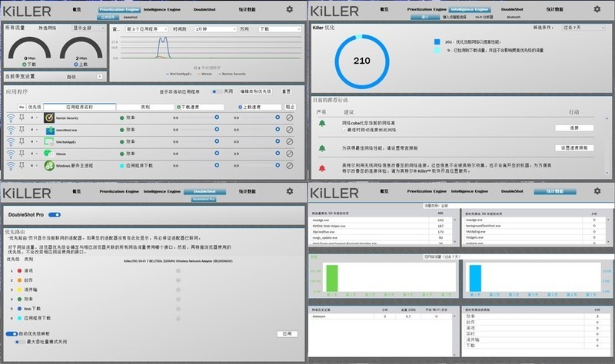615x364 pixels.
Task: Block traffic for Weixin
Action: (290, 154)
